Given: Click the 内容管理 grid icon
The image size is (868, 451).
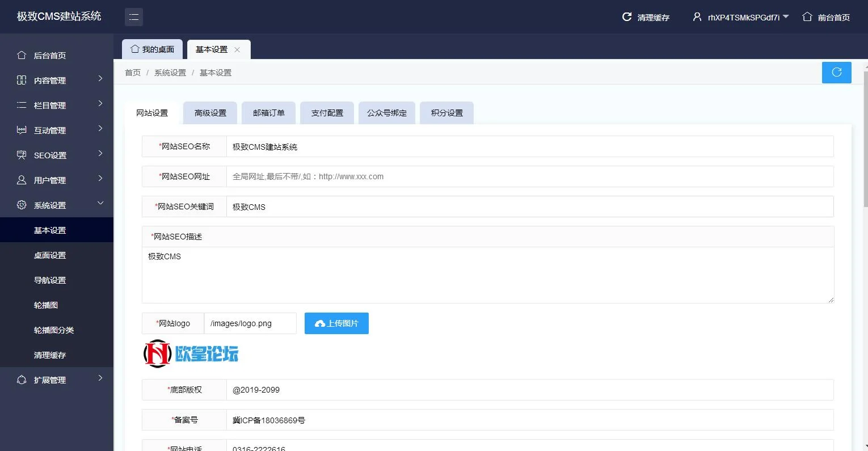Looking at the screenshot, I should tap(22, 81).
